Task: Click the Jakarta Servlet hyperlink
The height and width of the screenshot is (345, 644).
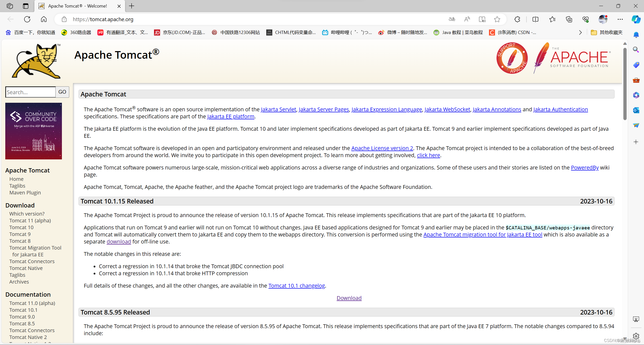Action: [x=278, y=109]
